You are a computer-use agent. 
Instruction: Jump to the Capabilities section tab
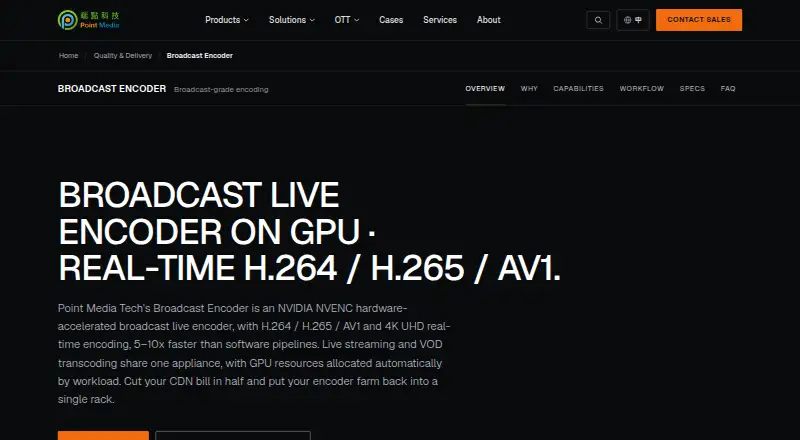click(x=579, y=88)
